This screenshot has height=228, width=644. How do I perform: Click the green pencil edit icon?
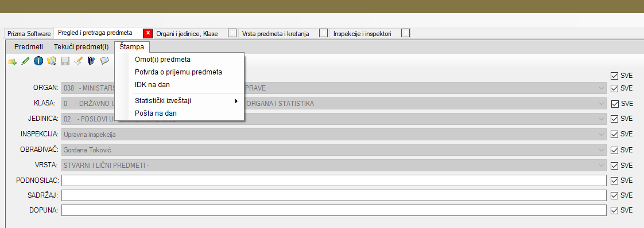coord(25,61)
